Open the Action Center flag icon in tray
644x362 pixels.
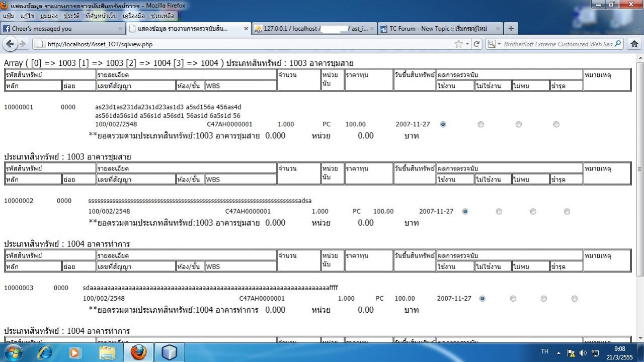pos(571,353)
